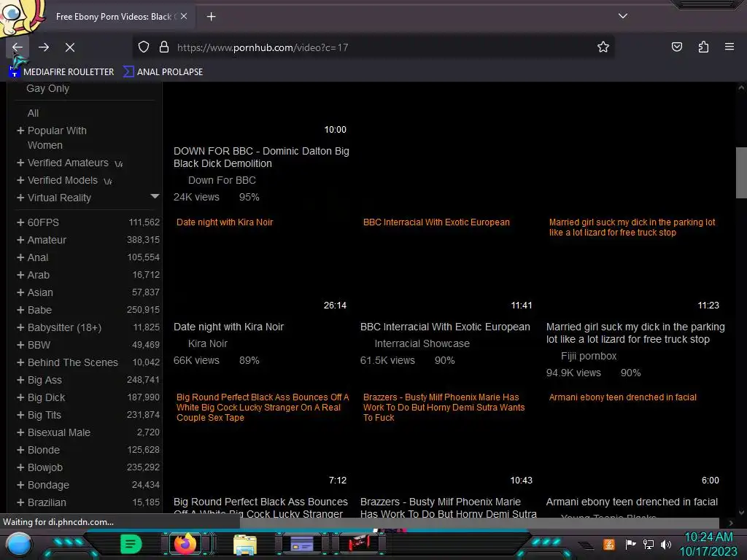Stop loading the page with the X button
Viewport: 747px width, 560px height.
(x=69, y=47)
